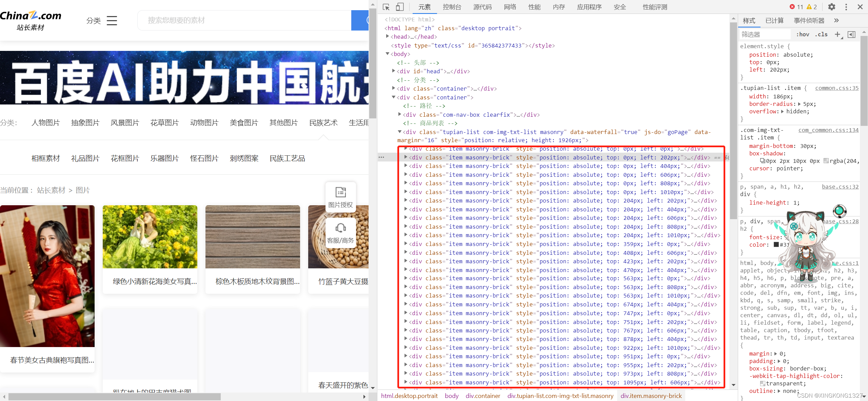Switch to the 性能 Performance tab
Screen dimensions: 868x401
point(534,7)
